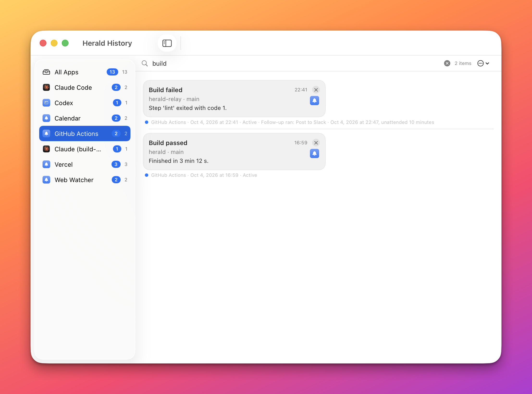
Task: Click the Follow-up ran: Post to Slack metadata line
Action: 292,122
